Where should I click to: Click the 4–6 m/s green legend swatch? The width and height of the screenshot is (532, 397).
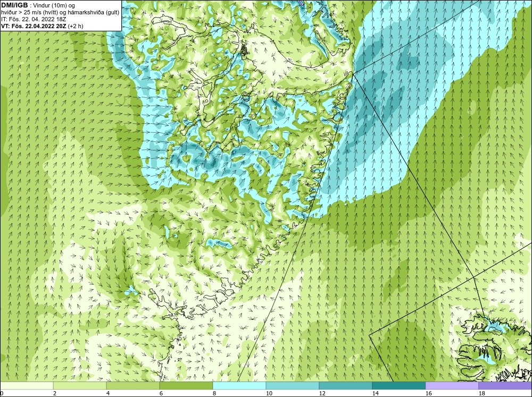pos(133,385)
